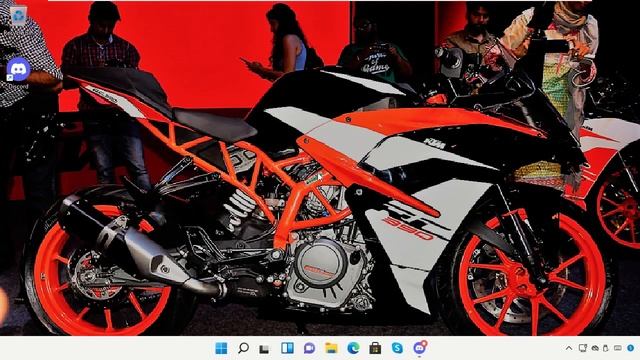Open the Widgets panel icon
Screen dimensions: 640x360
point(287,348)
